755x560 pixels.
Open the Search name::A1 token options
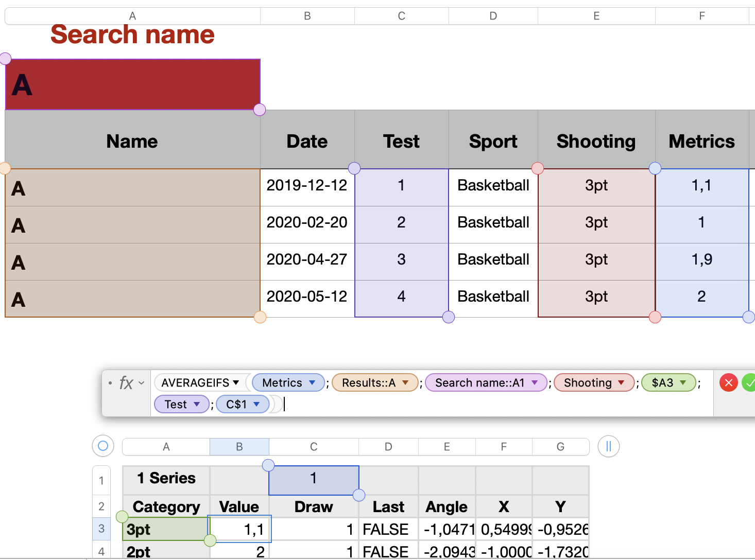click(535, 382)
